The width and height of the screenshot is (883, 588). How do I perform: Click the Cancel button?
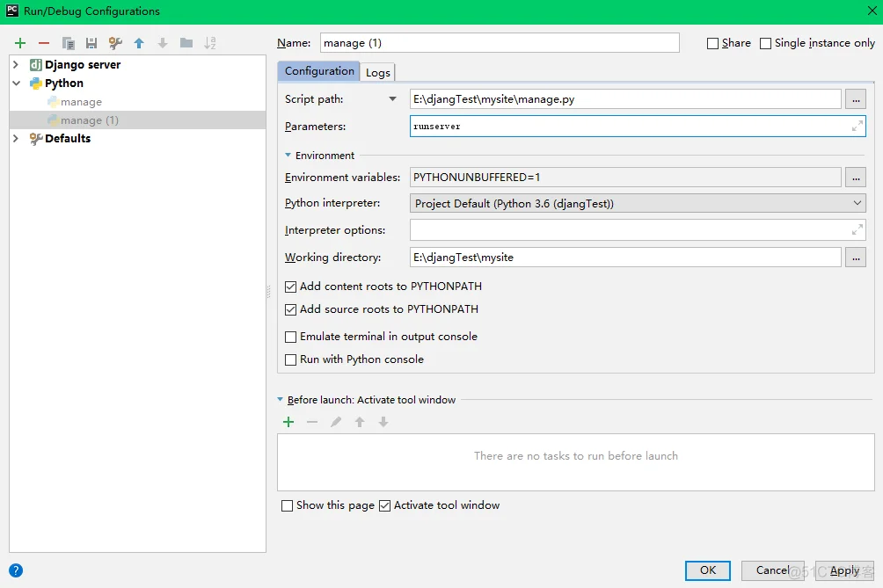tap(772, 570)
